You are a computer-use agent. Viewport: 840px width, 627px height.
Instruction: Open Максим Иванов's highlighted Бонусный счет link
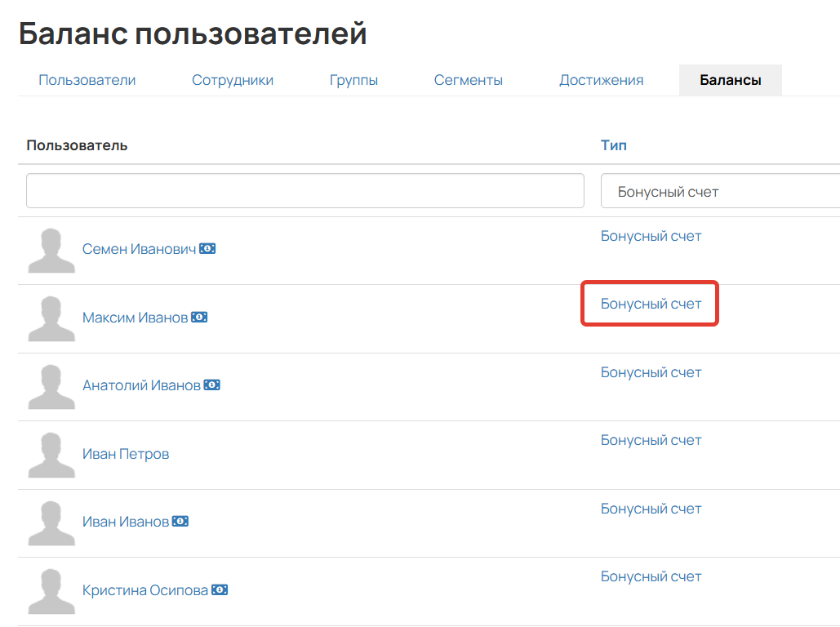(x=650, y=304)
